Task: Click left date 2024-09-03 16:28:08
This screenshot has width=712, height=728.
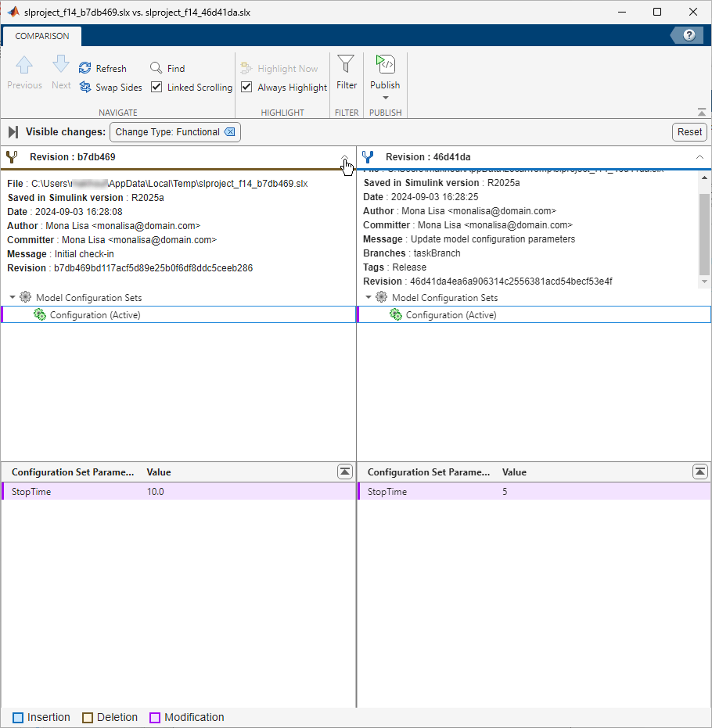Action: (x=79, y=212)
